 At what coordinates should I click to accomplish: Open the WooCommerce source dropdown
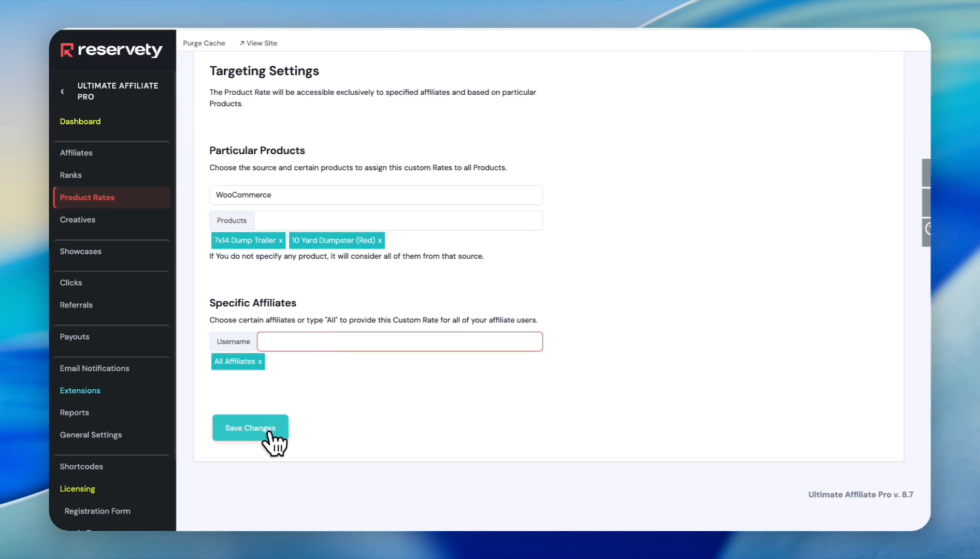(376, 195)
